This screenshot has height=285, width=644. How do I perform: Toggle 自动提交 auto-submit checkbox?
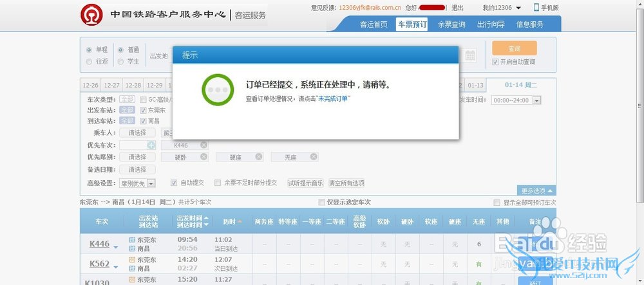tap(174, 183)
